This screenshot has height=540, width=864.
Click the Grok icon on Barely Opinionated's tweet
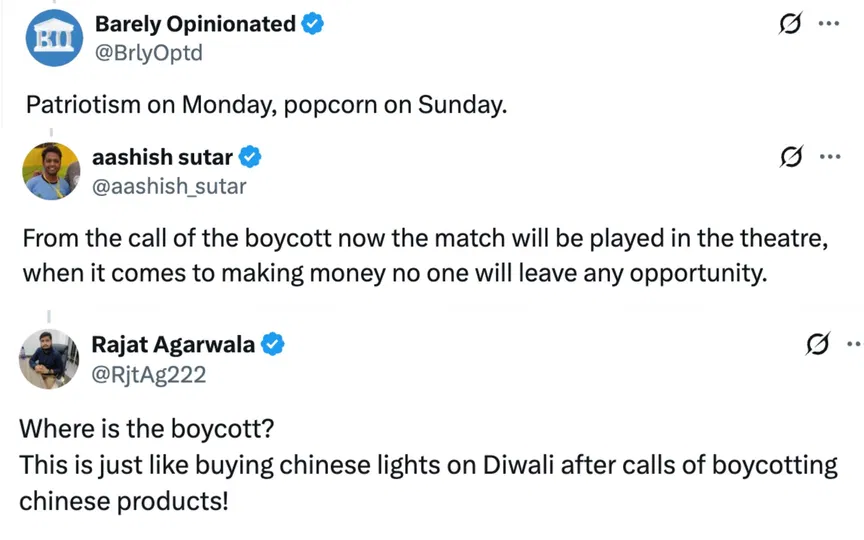pyautogui.click(x=790, y=24)
